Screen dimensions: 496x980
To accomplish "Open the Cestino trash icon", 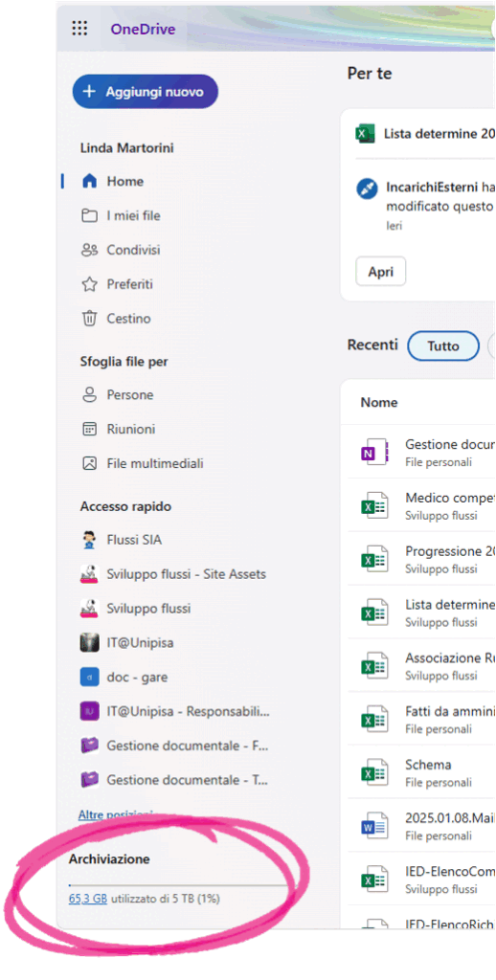I will (90, 318).
